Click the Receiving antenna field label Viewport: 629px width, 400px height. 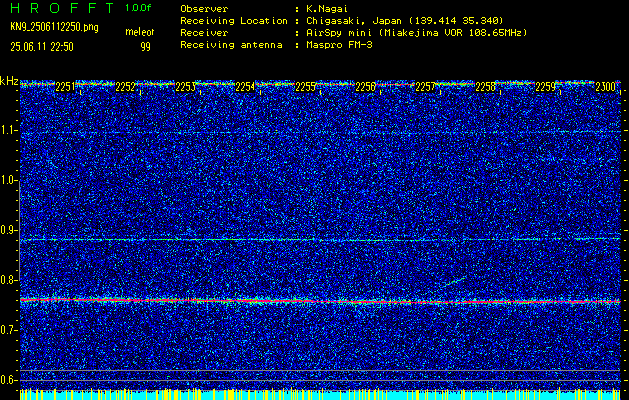(231, 45)
